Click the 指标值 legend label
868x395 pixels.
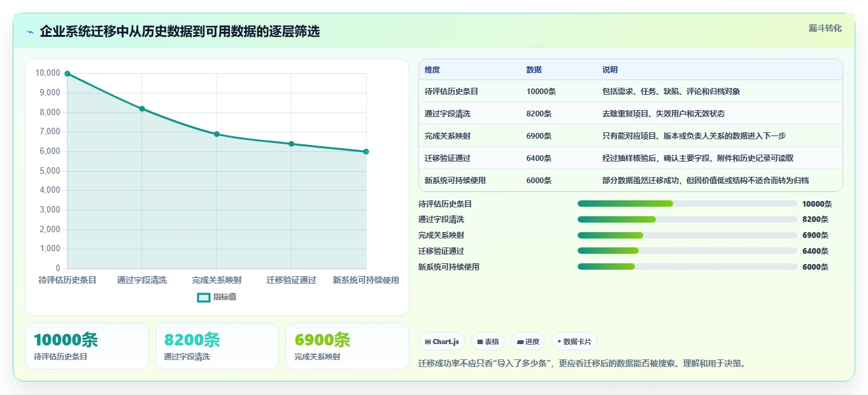225,297
